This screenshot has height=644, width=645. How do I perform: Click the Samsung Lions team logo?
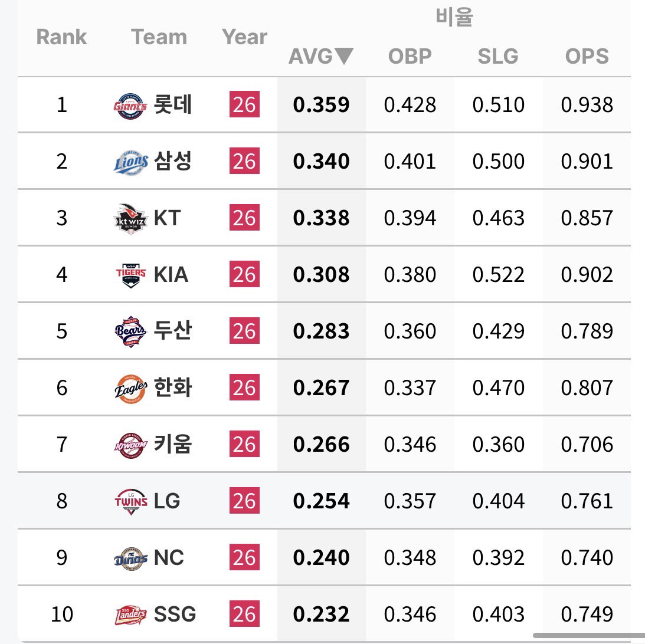(130, 162)
